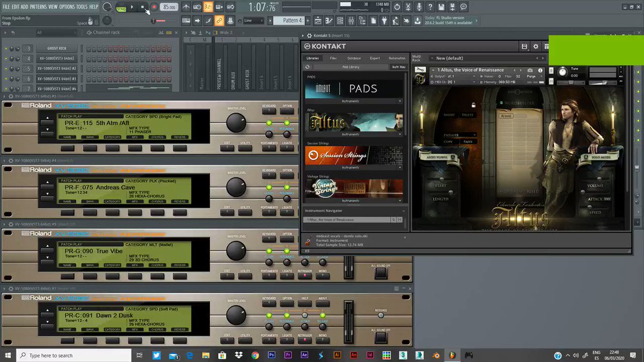Screen dimensions: 644x362
Task: Open Kontakt settings gear icon
Action: click(535, 47)
